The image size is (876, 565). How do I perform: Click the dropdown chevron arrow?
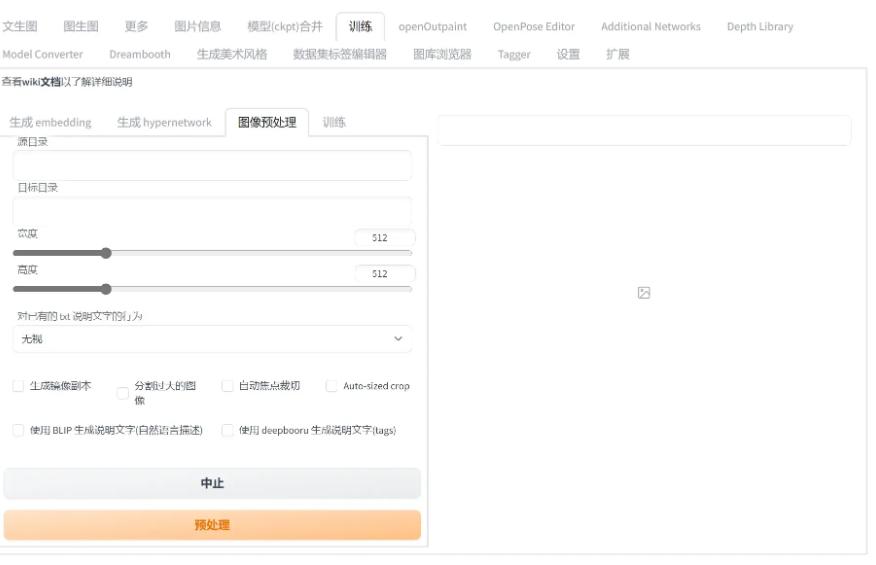pyautogui.click(x=398, y=339)
